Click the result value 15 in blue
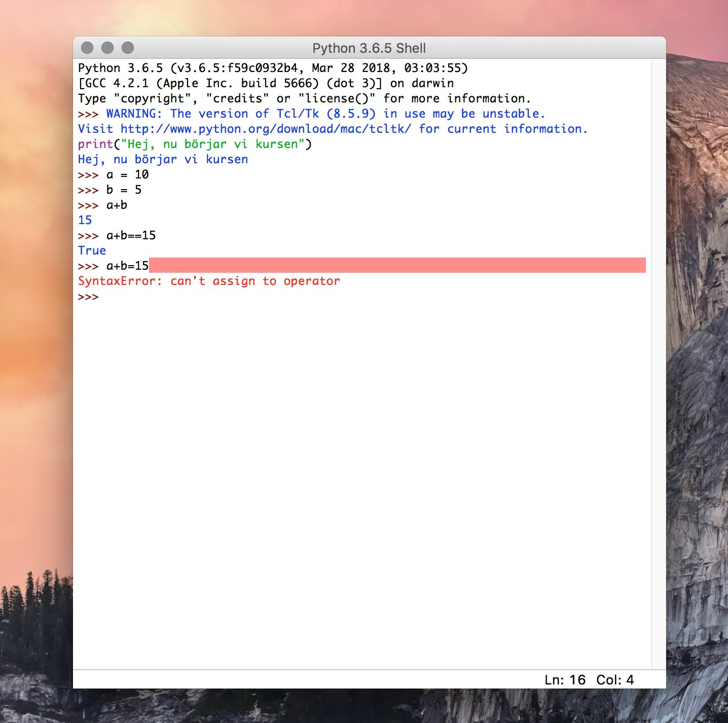This screenshot has width=728, height=723. tap(85, 220)
